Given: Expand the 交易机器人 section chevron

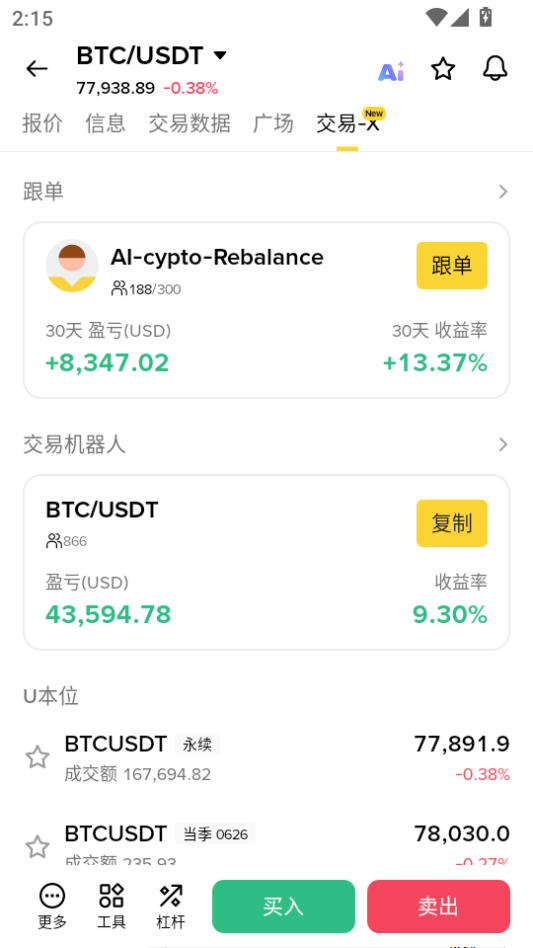Looking at the screenshot, I should click(503, 445).
